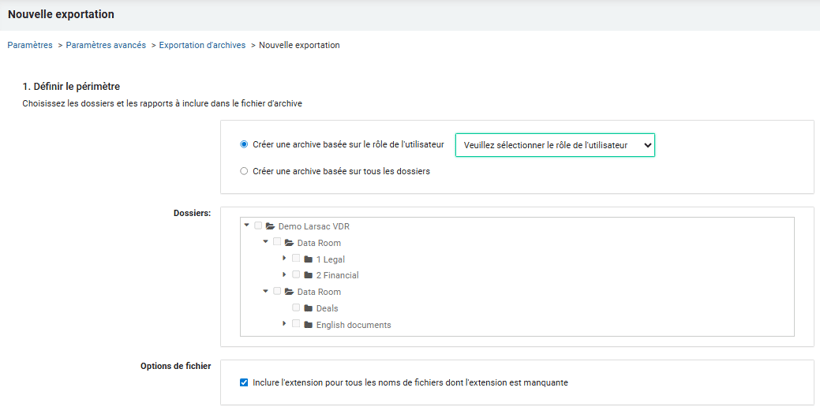Tick the Demo Larsac VDR checkbox

258,226
